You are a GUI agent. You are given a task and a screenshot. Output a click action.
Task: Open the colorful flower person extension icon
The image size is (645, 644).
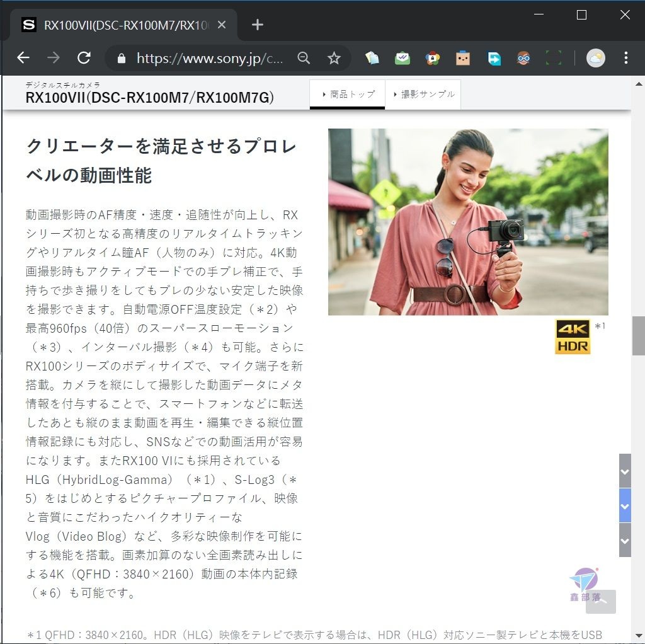[x=432, y=58]
